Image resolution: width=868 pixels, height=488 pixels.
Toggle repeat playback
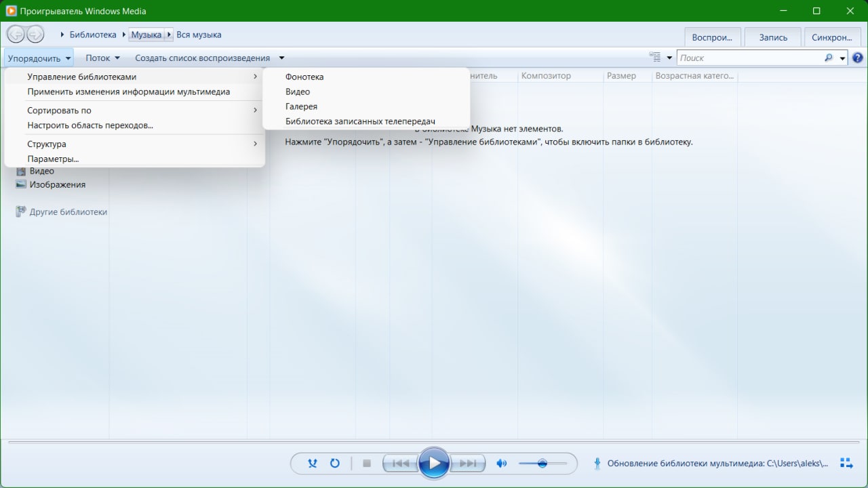point(334,464)
